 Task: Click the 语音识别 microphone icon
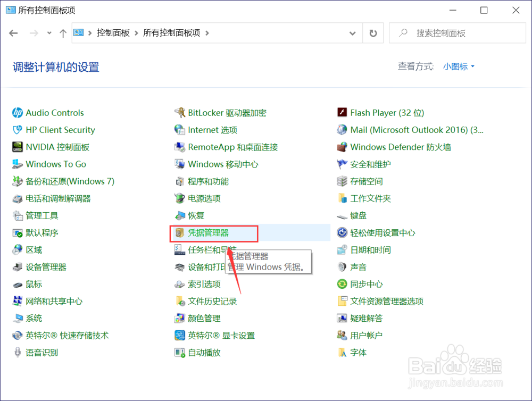tap(18, 353)
